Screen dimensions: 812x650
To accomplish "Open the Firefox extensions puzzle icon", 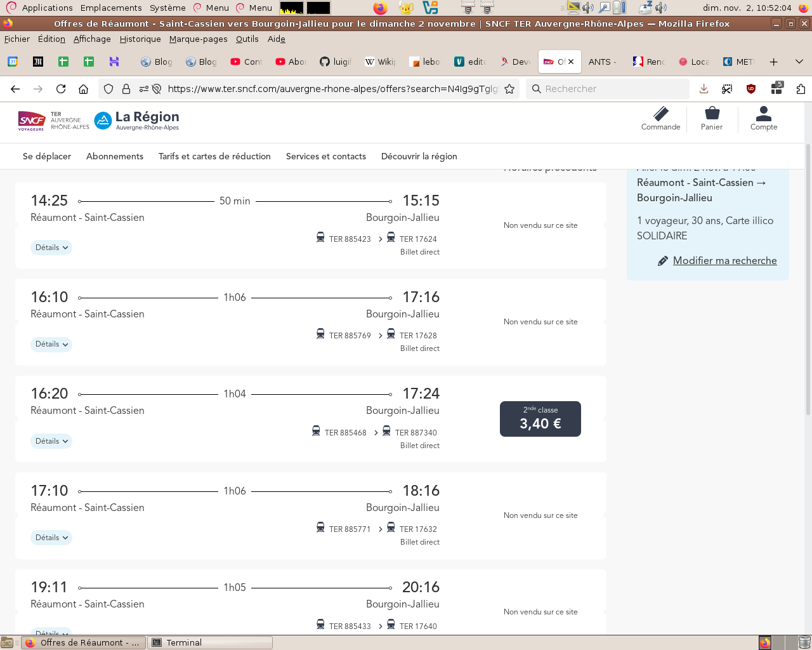I will pyautogui.click(x=801, y=89).
